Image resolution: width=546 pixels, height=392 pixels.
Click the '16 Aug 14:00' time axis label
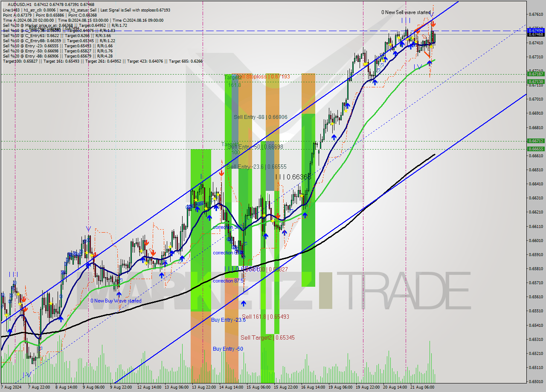pyautogui.click(x=314, y=387)
